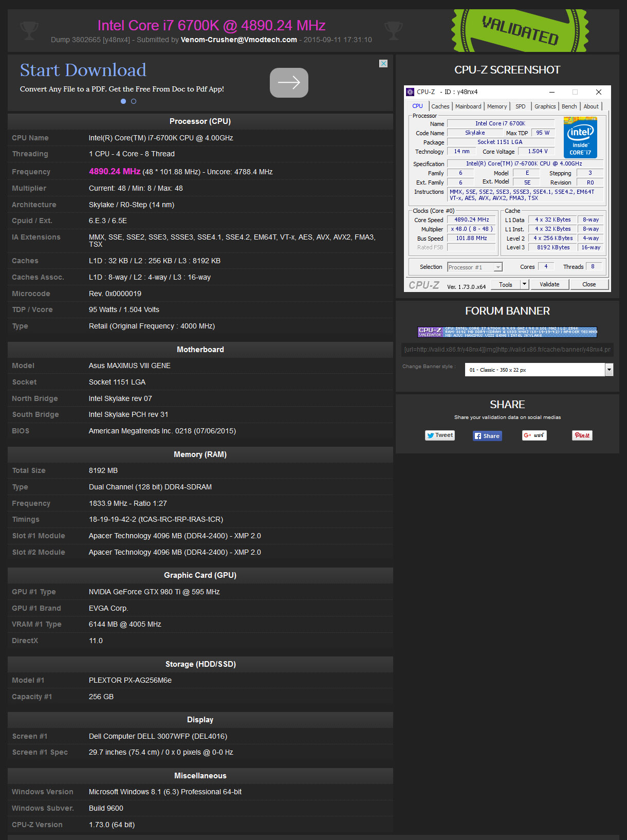Click Microcode Rev. 0x0000019 value
This screenshot has height=840, width=627.
pyautogui.click(x=115, y=294)
